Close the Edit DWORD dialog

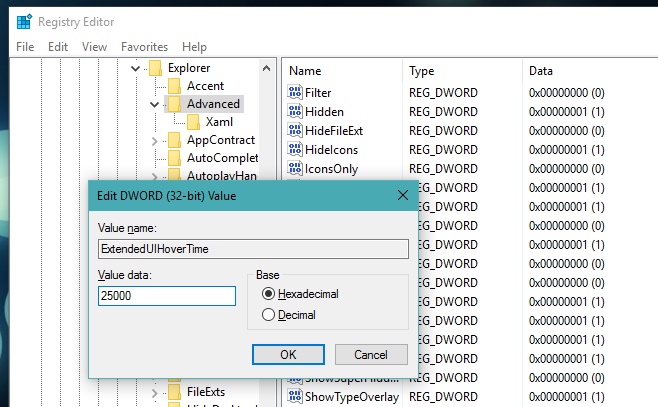click(403, 195)
